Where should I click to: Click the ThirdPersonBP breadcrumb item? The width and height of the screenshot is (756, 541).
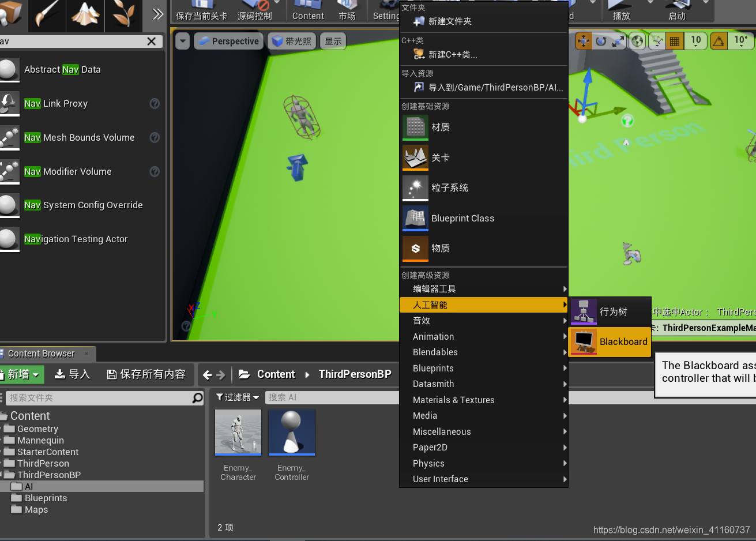(x=355, y=374)
